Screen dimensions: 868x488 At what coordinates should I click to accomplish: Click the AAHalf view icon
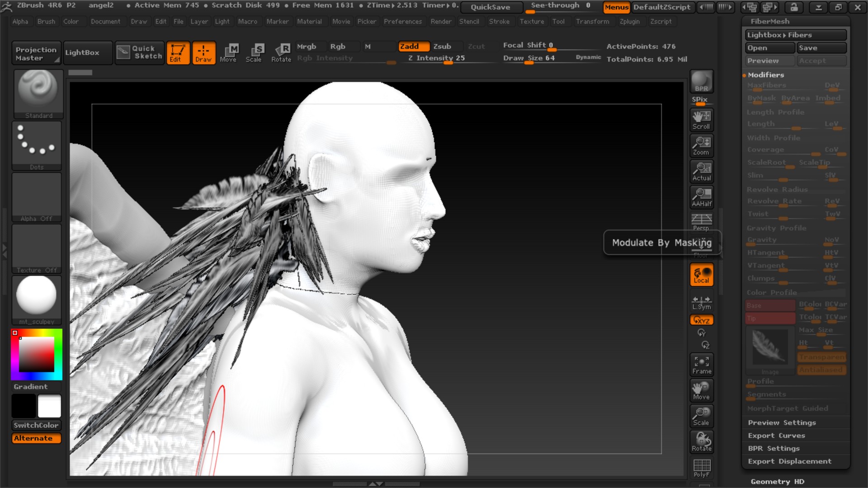(x=701, y=197)
